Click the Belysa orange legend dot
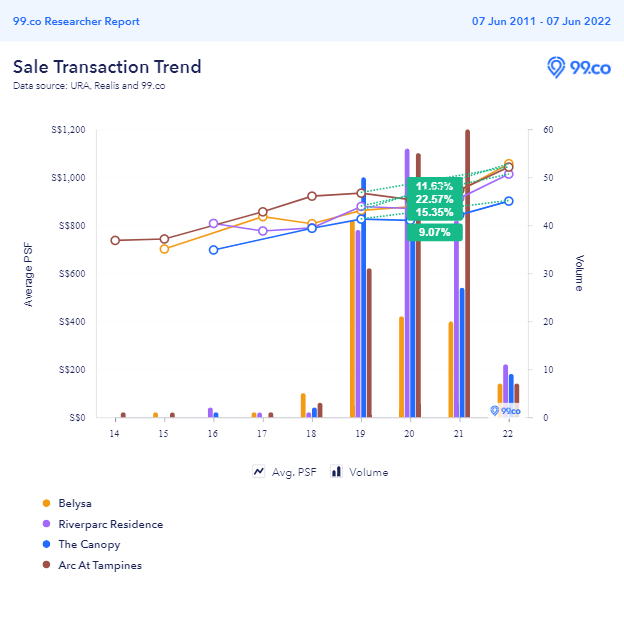Viewport: 624px width, 640px height. click(47, 503)
